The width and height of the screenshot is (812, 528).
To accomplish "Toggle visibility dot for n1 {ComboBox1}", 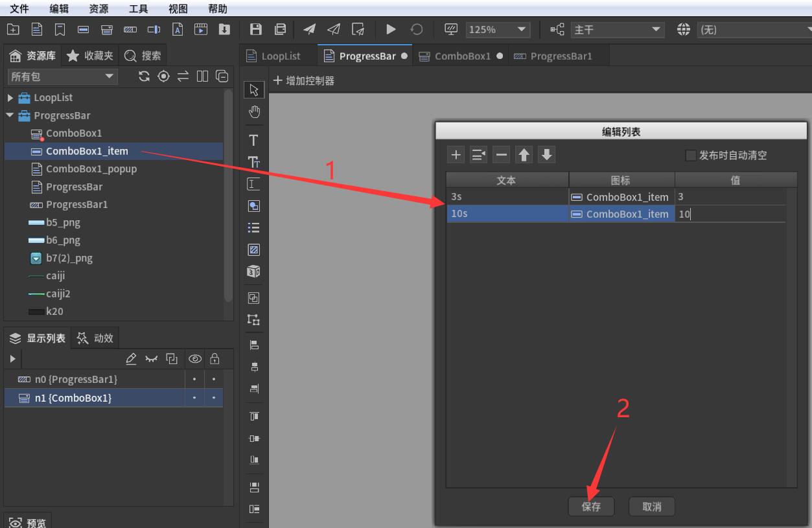I will (x=195, y=398).
